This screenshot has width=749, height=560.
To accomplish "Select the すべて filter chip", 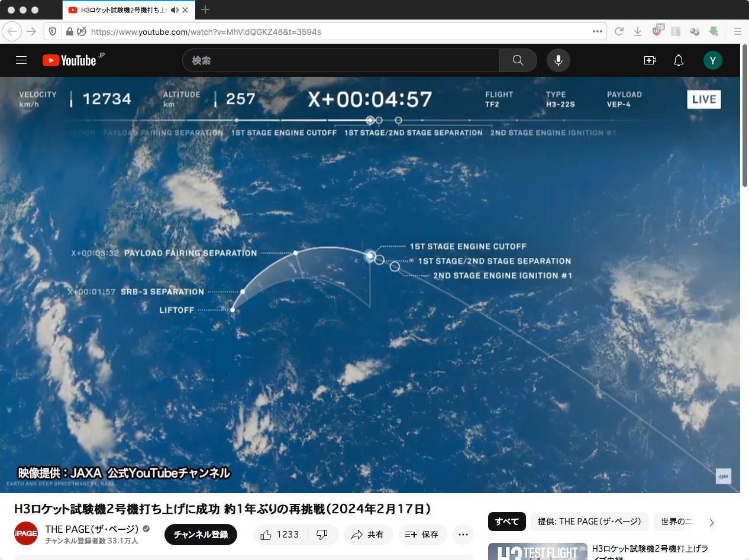I will pos(507,522).
